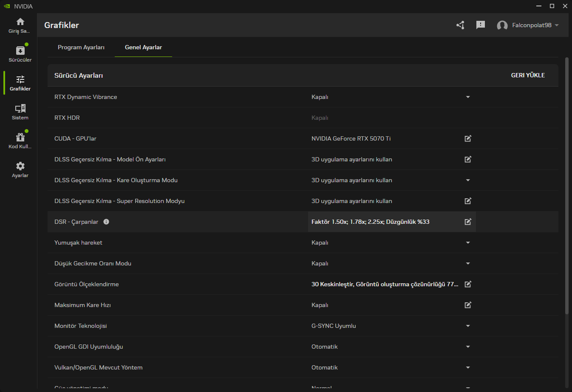572x392 pixels.
Task: Edit the DSR - Çarpanlar factors
Action: pos(468,222)
